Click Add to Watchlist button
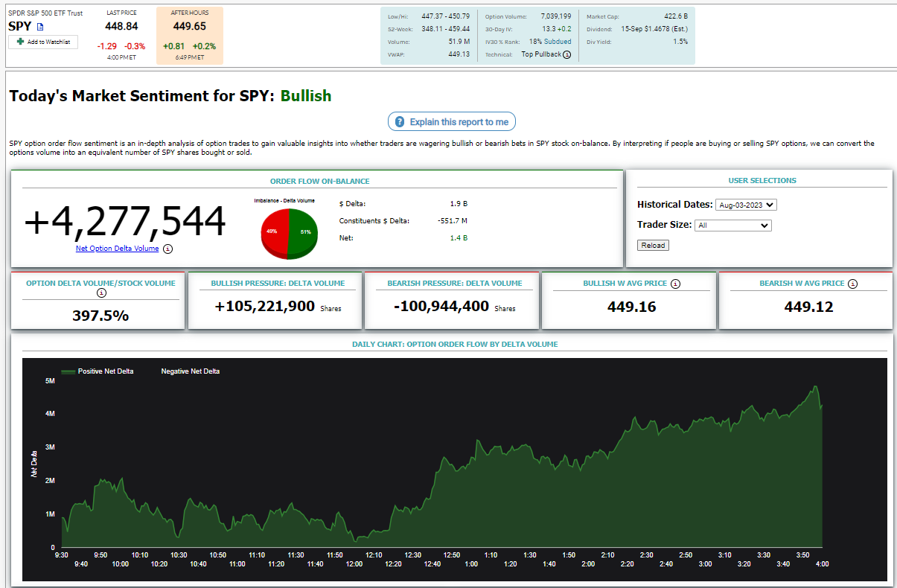 pyautogui.click(x=43, y=42)
